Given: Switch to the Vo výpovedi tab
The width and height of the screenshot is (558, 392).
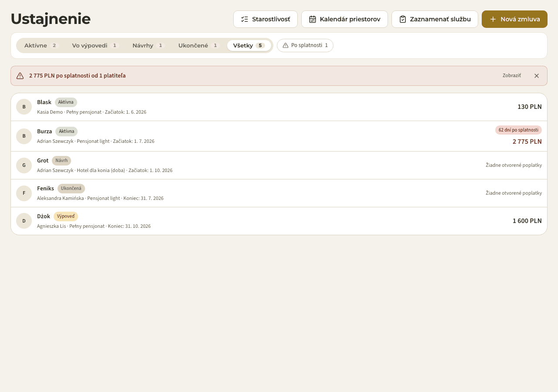Looking at the screenshot, I should [95, 45].
